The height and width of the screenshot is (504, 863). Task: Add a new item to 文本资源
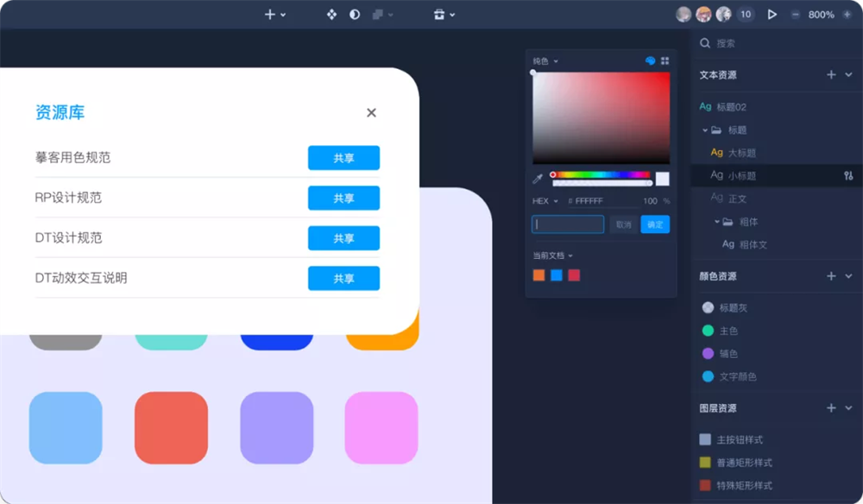831,75
